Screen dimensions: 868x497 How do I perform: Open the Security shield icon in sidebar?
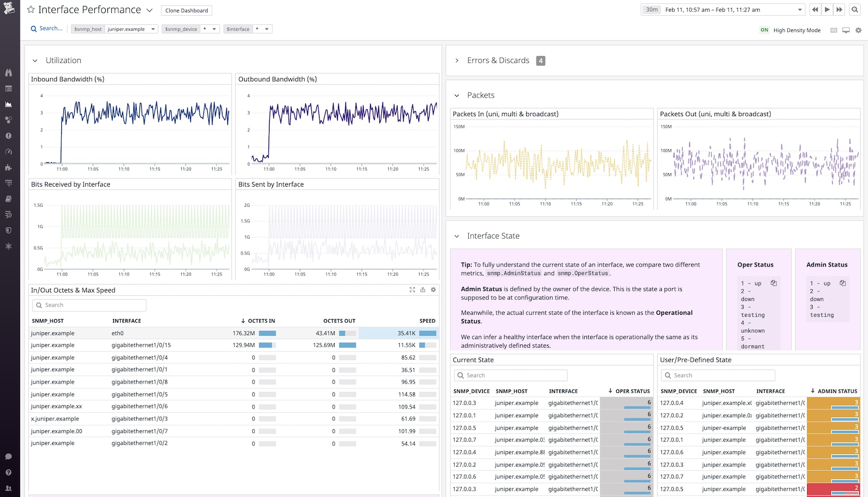pos(8,230)
